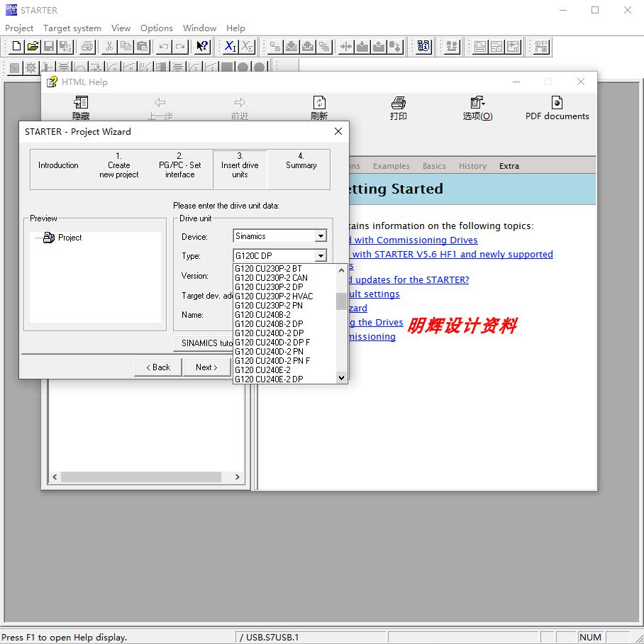Select Project node in Preview tree

coord(70,238)
